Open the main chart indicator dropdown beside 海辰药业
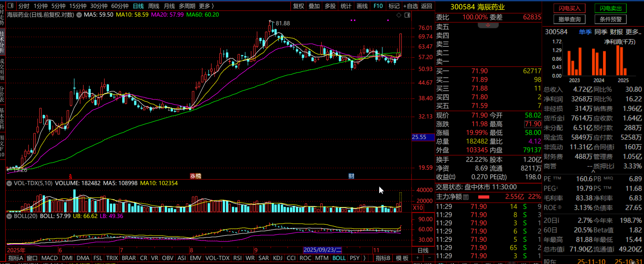The width and height of the screenshot is (644, 264). 79,15
